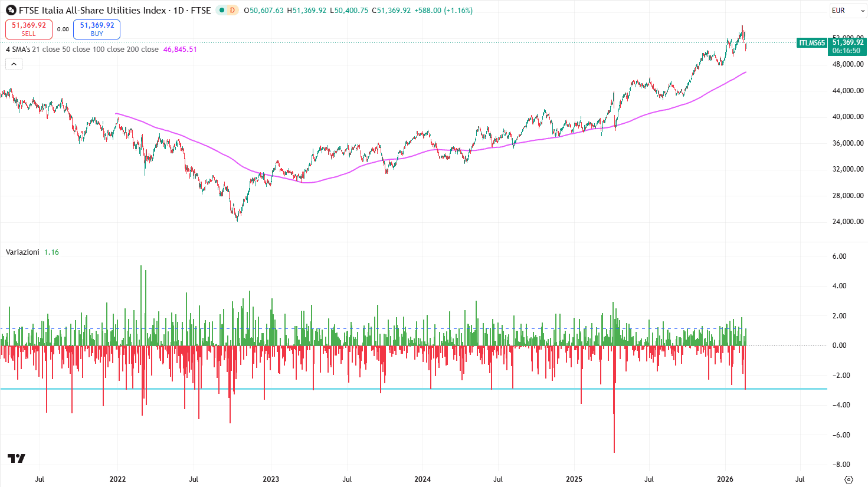Click the SELL 51,369.92 button
Screen dimensions: 868x487
(29, 29)
